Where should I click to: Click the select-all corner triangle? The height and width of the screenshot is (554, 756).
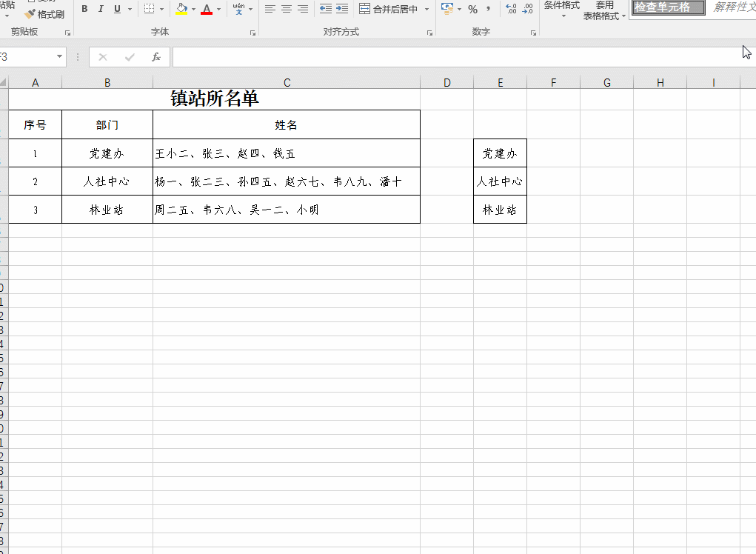4,82
